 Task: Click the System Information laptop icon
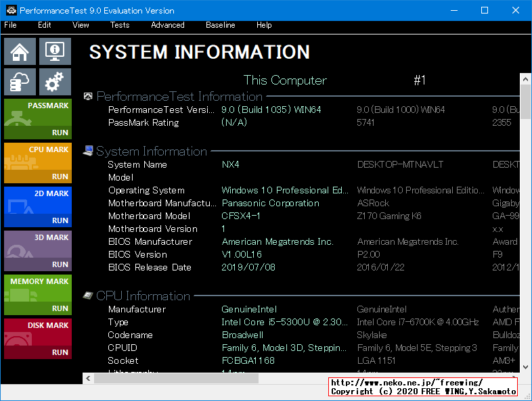tap(88, 151)
